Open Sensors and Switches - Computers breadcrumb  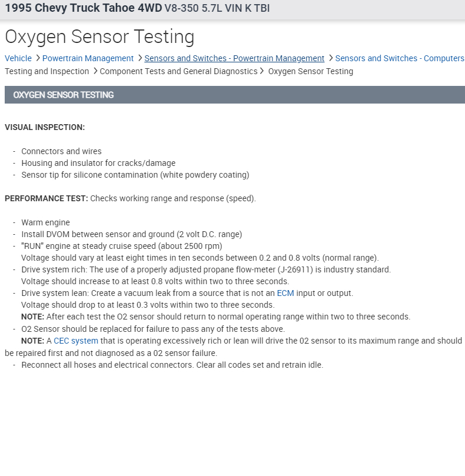tap(399, 58)
